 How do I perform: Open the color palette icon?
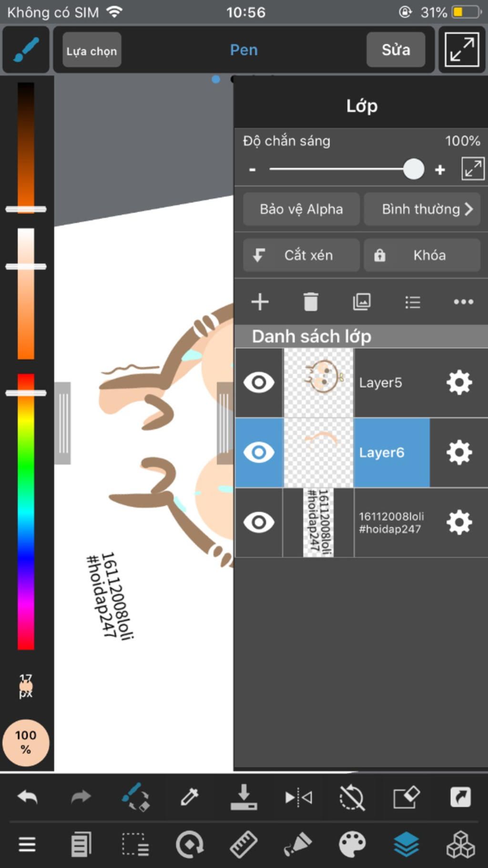click(352, 844)
